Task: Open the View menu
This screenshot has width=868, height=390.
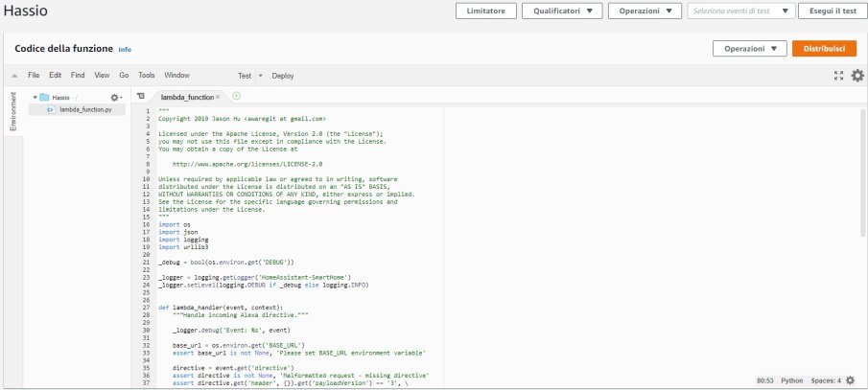Action: coord(102,76)
